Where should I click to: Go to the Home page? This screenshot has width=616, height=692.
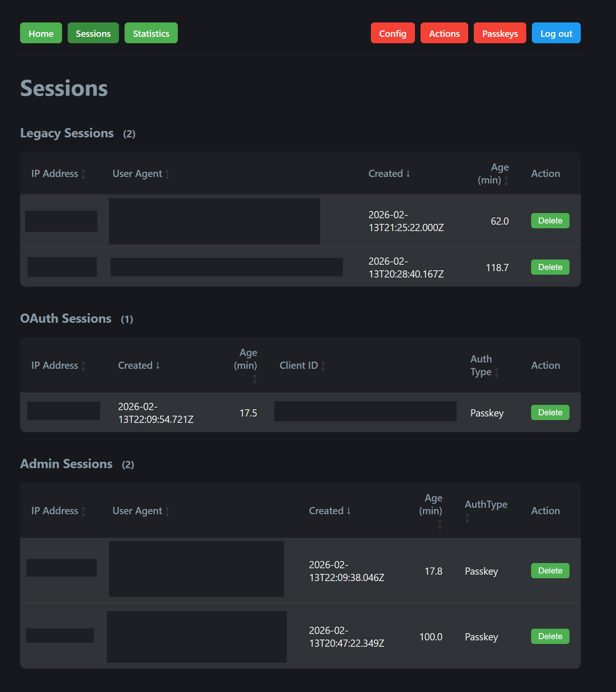[x=41, y=33]
